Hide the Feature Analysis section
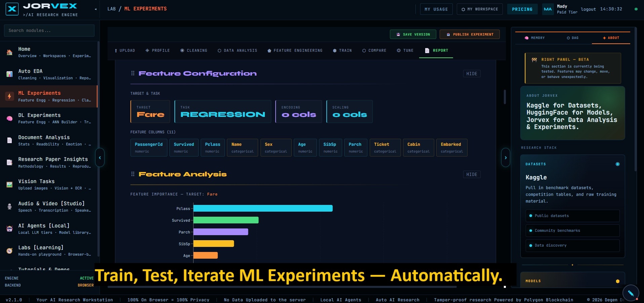The width and height of the screenshot is (644, 303). pyautogui.click(x=472, y=174)
